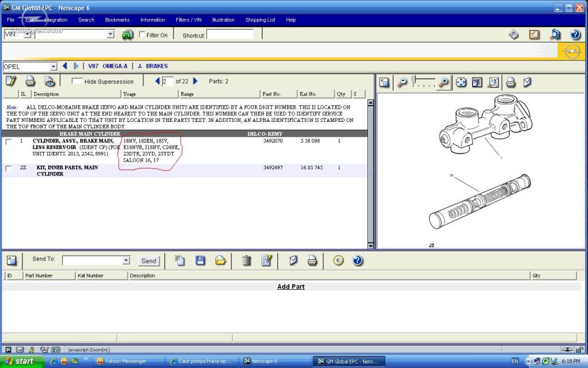Open the notepad icon in top-right toolbar
The width and height of the screenshot is (588, 368).
[534, 34]
